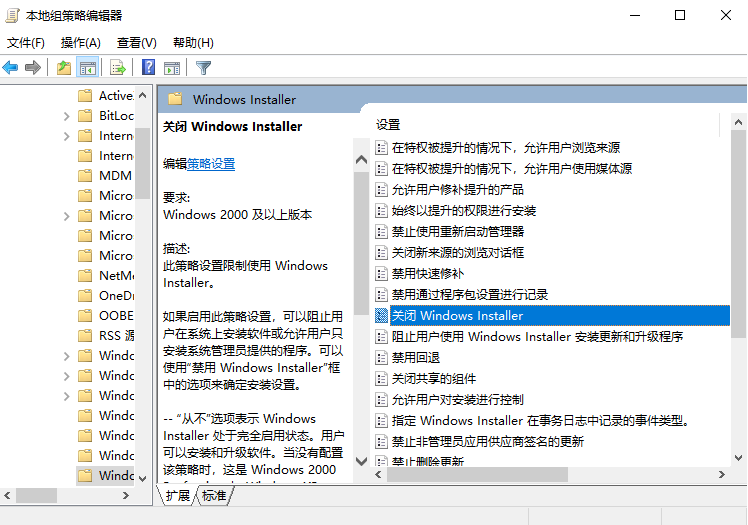Screen dimensions: 748x525
Task: Open the 操作(A) menu
Action: [80, 42]
